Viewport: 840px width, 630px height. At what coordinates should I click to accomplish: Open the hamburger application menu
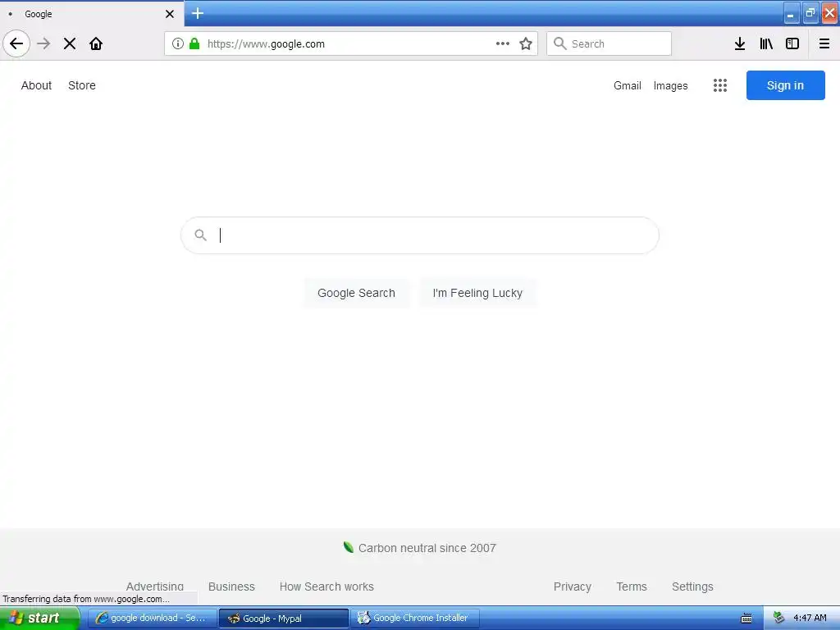click(824, 43)
